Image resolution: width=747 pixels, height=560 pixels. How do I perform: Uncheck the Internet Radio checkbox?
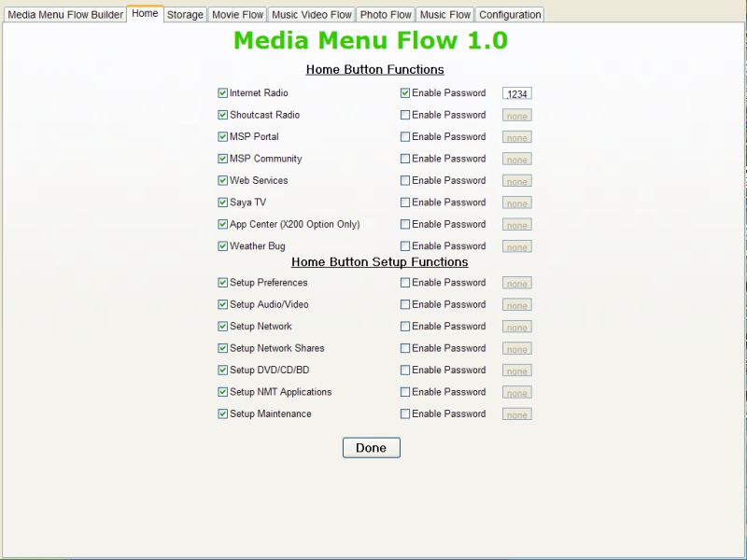223,93
